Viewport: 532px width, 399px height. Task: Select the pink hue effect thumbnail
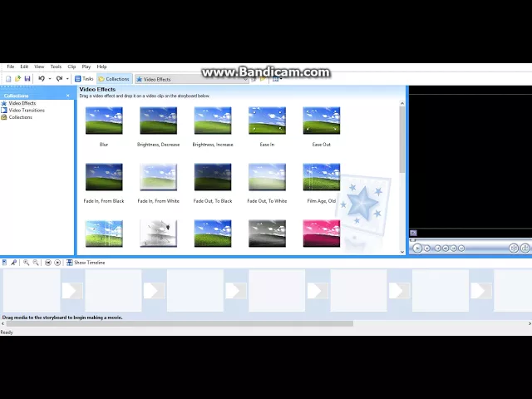coord(322,234)
